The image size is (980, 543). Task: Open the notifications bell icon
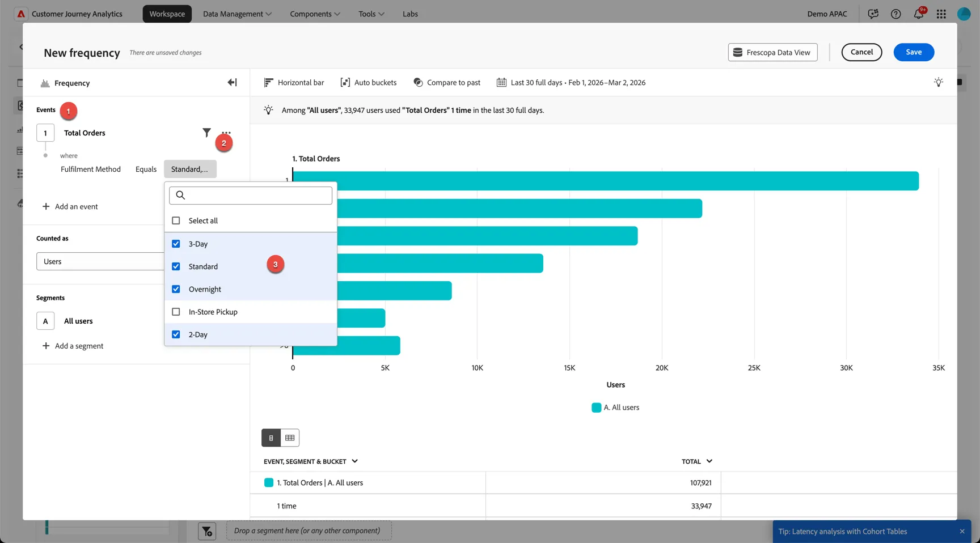pos(919,14)
